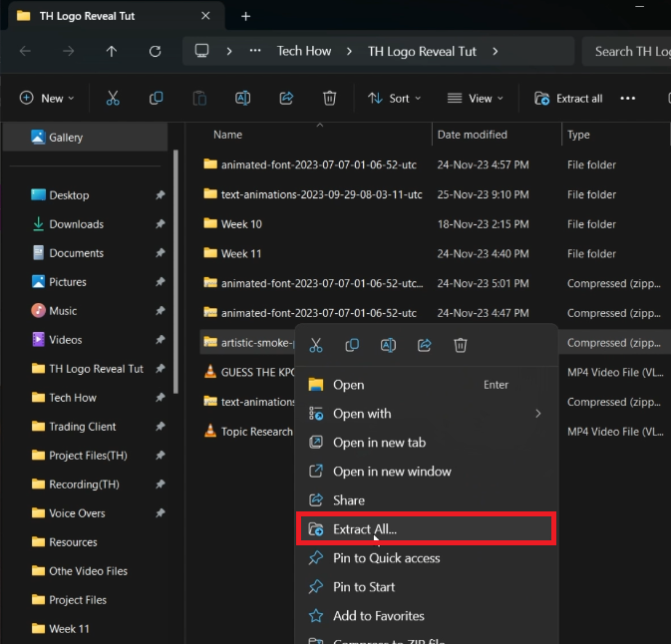Select Pin to Quick access menu entry

386,558
